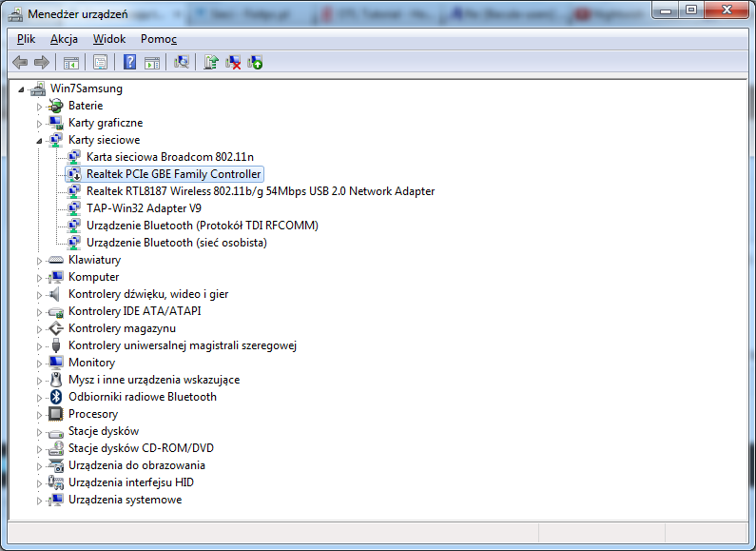
Task: Minimize the Menedżer urządzeń window
Action: point(666,10)
